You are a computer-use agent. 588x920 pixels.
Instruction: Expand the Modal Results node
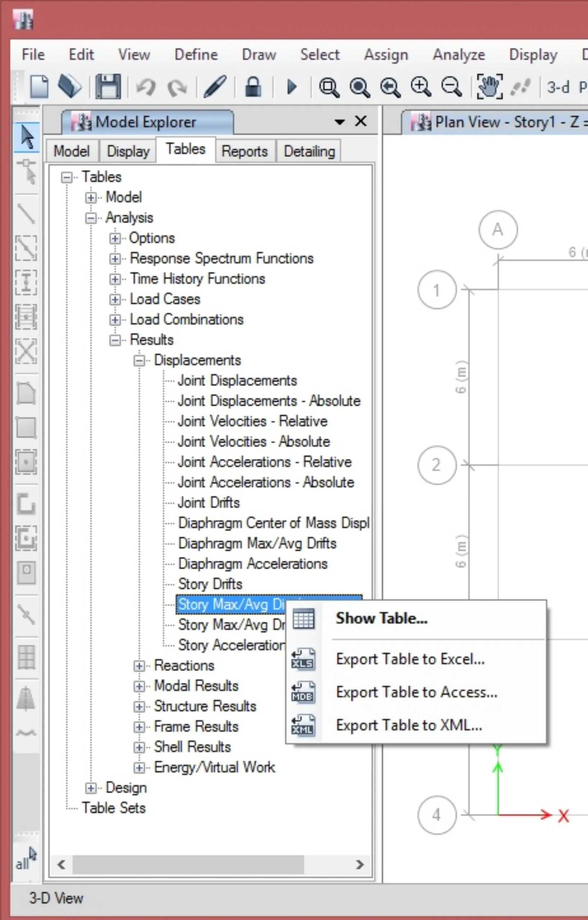139,686
